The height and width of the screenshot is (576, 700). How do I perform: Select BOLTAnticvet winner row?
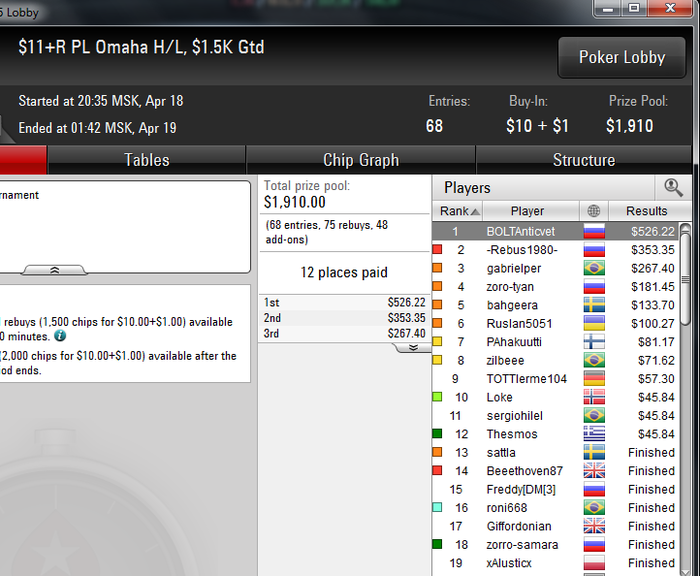(555, 231)
